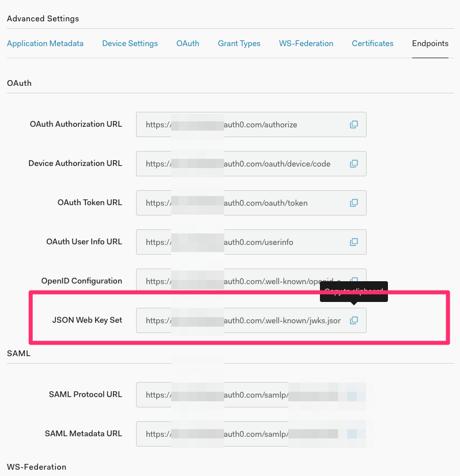The width and height of the screenshot is (460, 476).
Task: Copy the Device Authorization URL
Action: [354, 164]
